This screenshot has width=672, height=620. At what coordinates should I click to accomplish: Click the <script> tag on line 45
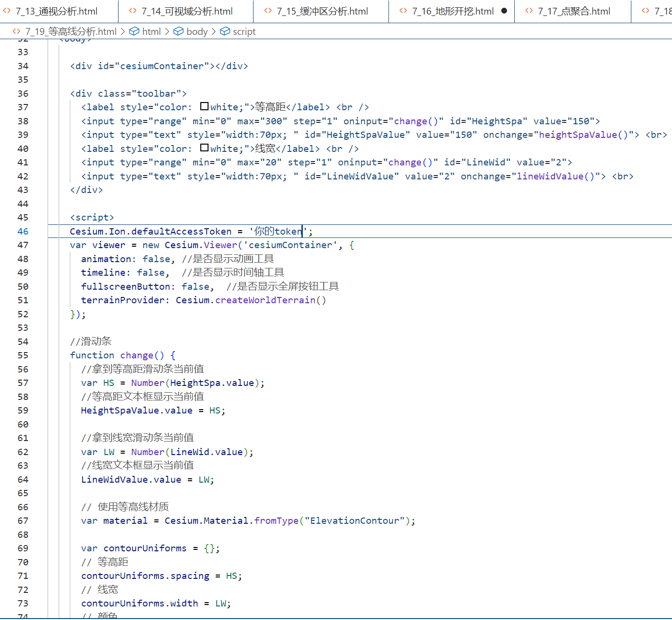click(92, 218)
